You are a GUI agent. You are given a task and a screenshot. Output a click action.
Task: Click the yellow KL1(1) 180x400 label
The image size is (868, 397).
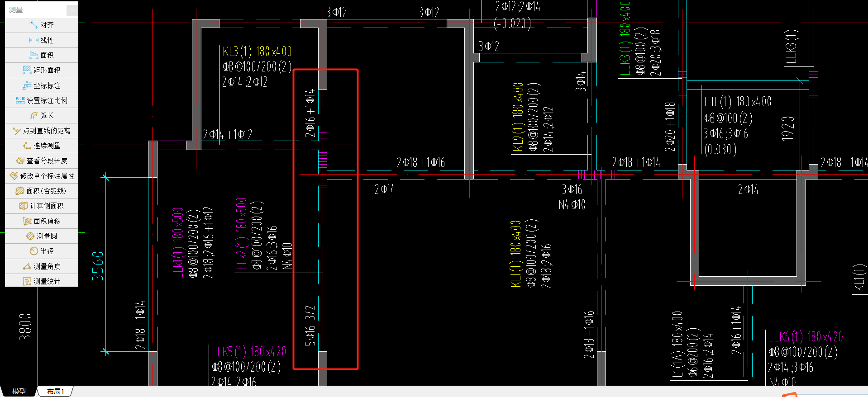pos(515,254)
